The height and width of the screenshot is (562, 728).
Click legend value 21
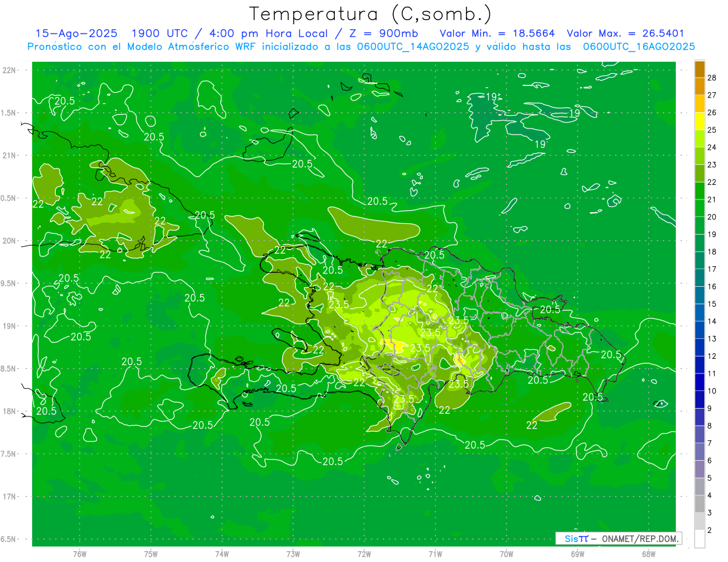tap(712, 199)
